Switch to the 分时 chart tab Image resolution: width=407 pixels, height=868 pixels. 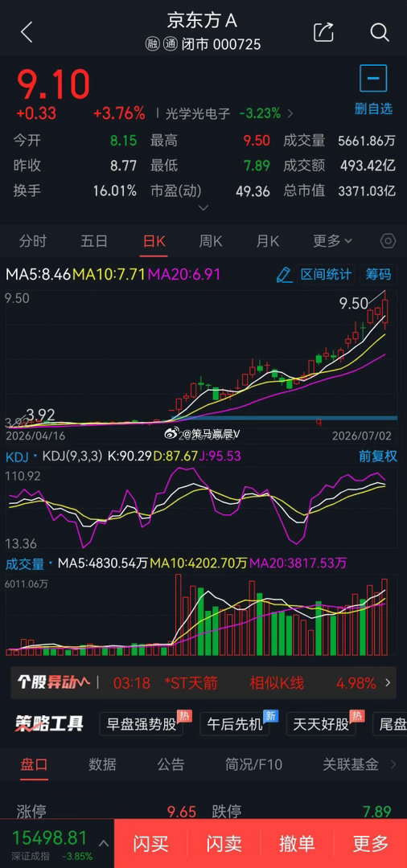click(33, 241)
